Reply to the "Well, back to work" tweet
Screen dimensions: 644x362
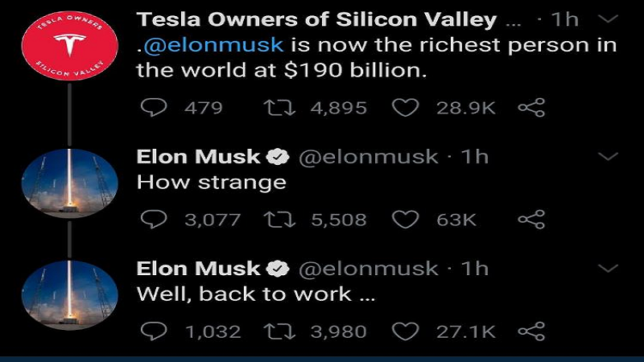point(152,331)
